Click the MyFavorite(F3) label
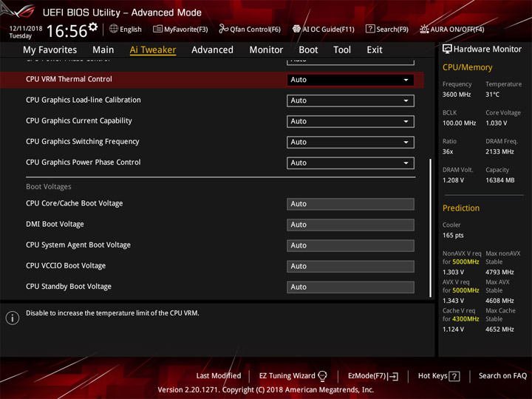Screen dimensions: 532x399 186,30
